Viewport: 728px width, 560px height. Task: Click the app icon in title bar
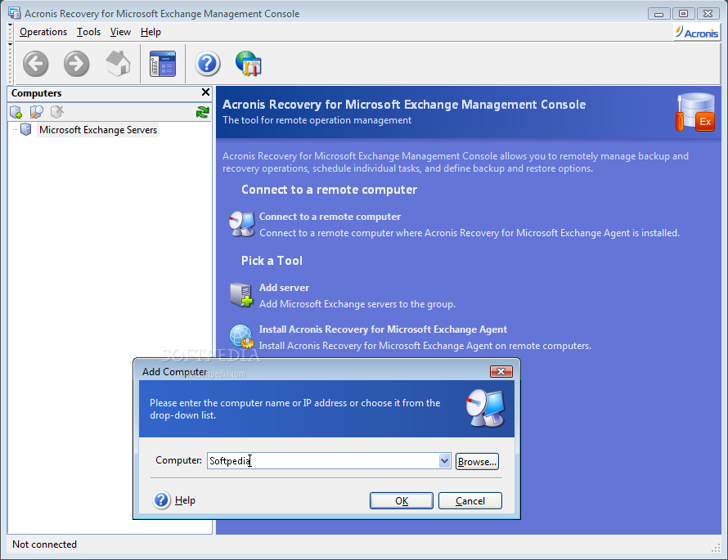[x=15, y=13]
